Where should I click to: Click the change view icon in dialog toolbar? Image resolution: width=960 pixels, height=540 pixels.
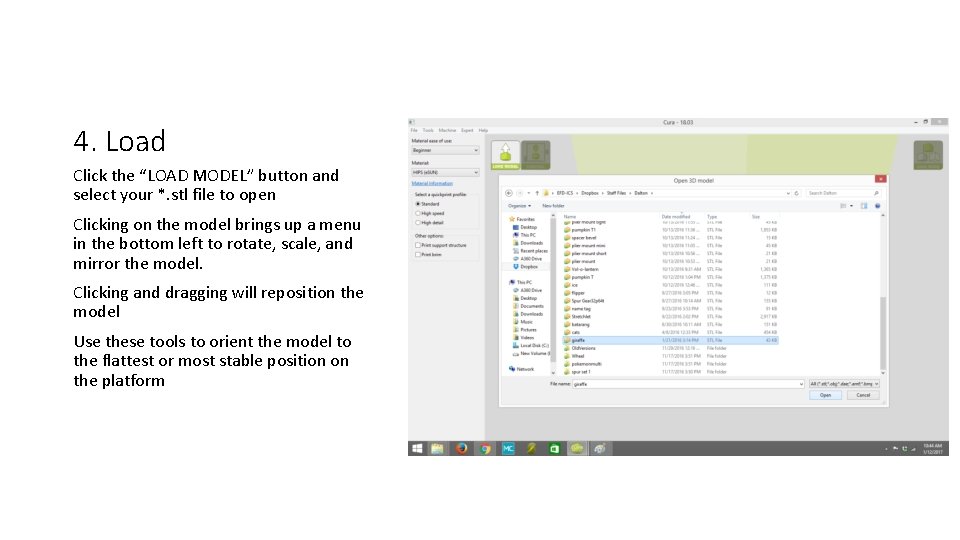point(844,206)
